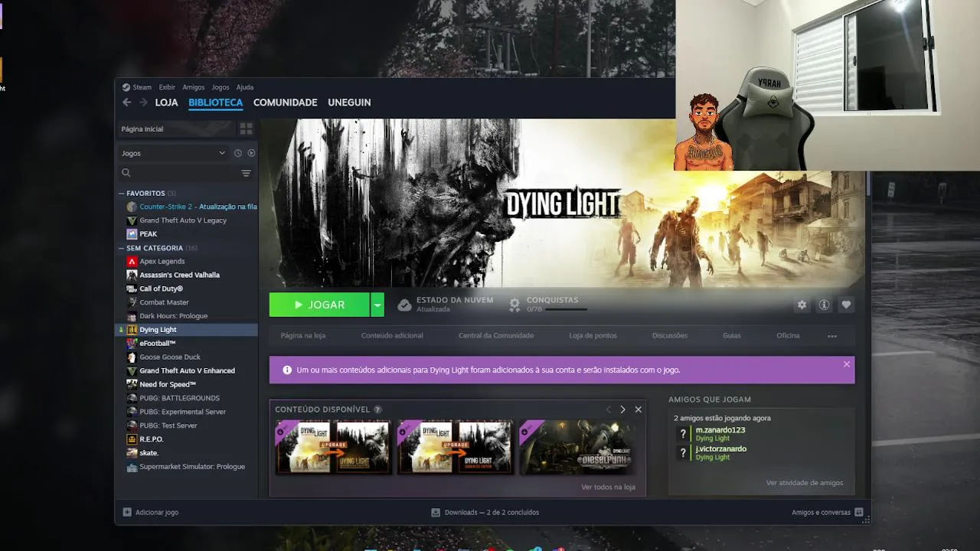Screen dimensions: 980x551
Task: Open recent activity clock filter
Action: [x=238, y=153]
